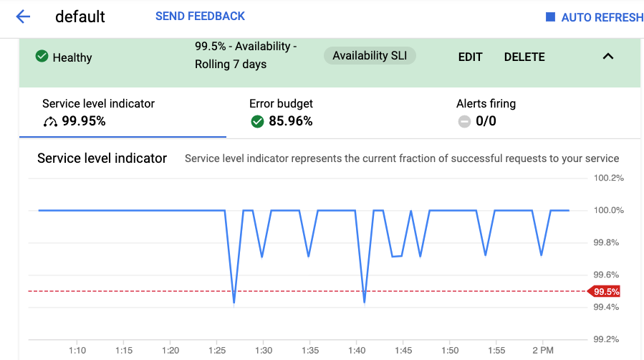Click the chart dip near 1:41
644x360 pixels.
coord(365,303)
